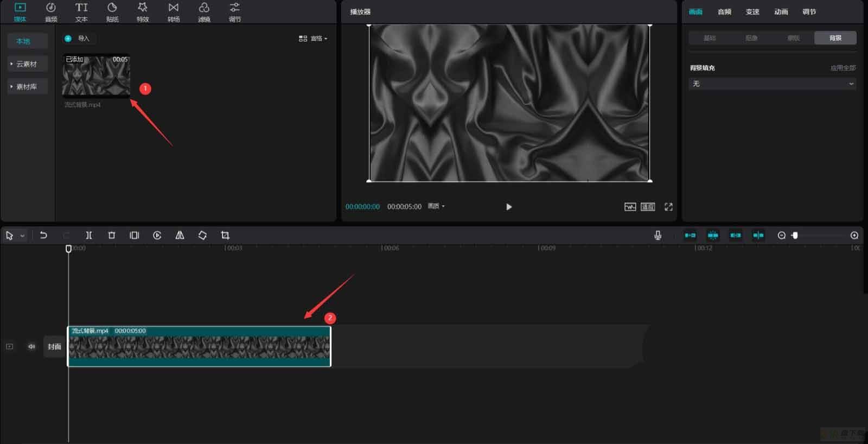Toggle clip linkage in timeline
Image resolution: width=868 pixels, height=444 pixels.
736,235
